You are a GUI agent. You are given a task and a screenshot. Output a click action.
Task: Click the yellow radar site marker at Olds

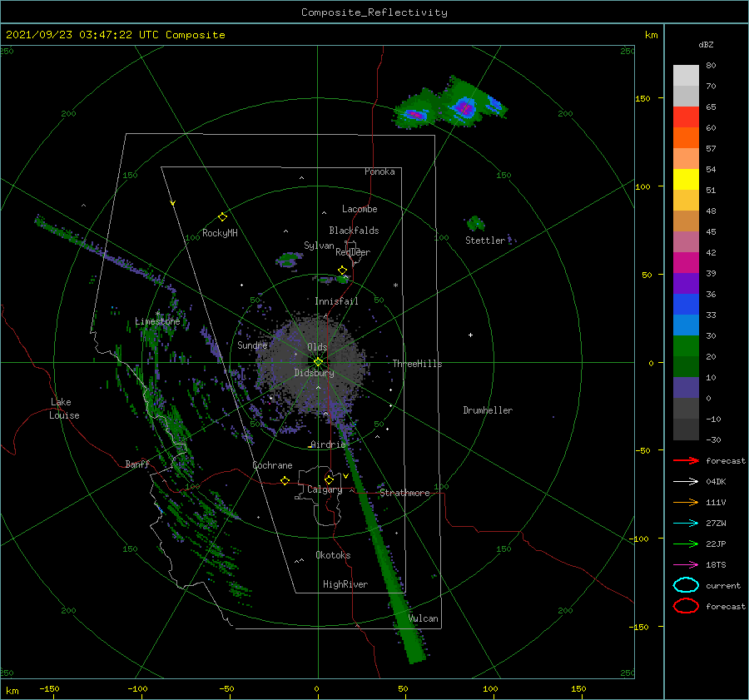click(318, 362)
